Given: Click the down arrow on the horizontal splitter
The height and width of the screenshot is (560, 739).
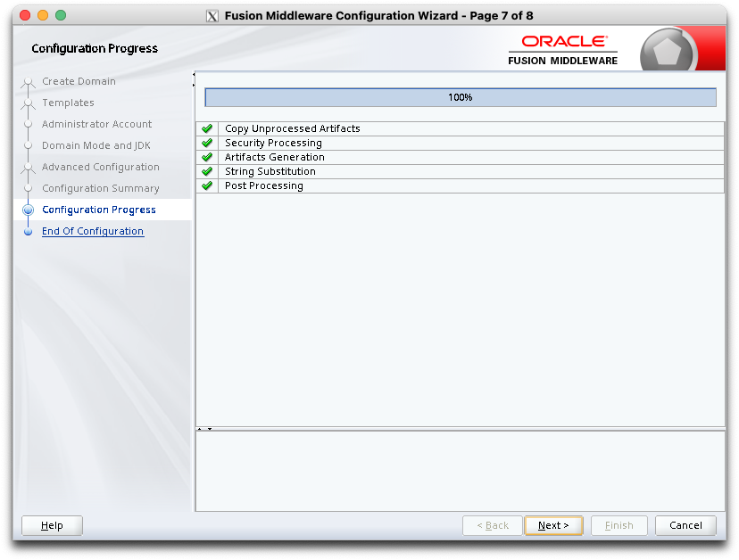Looking at the screenshot, I should point(210,429).
